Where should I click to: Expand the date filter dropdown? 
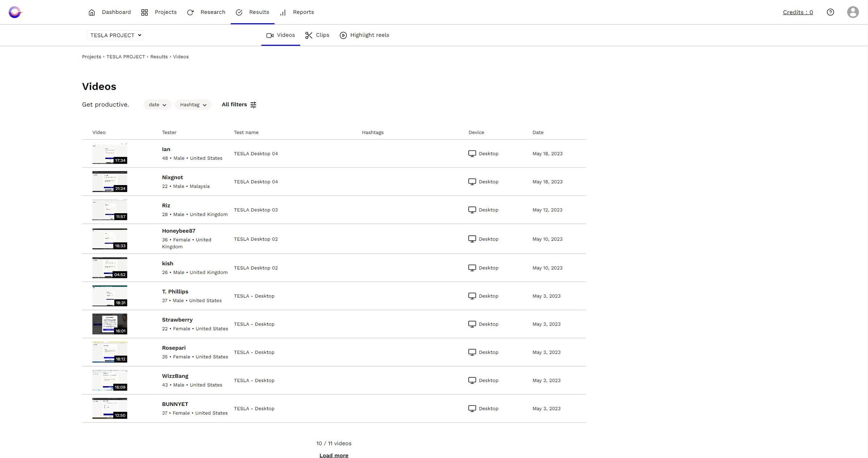click(x=157, y=104)
